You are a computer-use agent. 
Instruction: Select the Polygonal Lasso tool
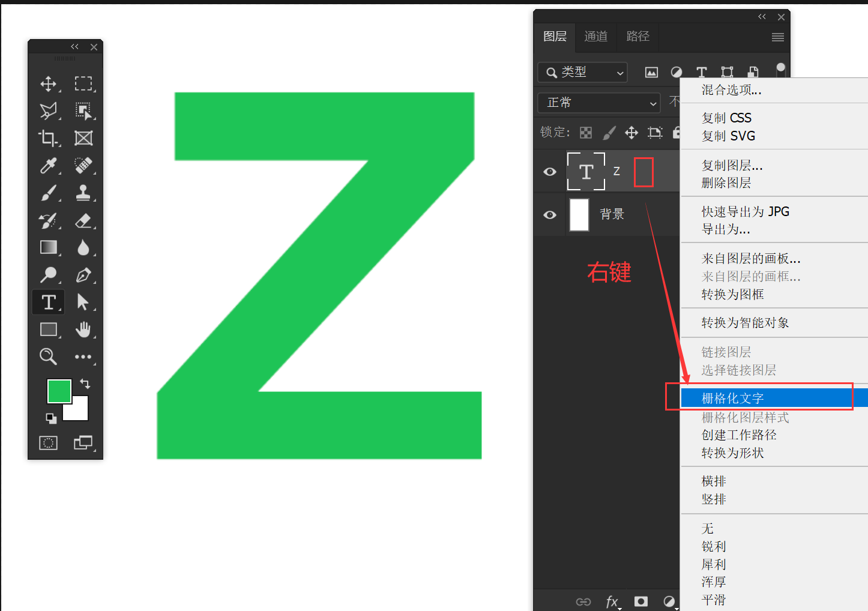[49, 110]
